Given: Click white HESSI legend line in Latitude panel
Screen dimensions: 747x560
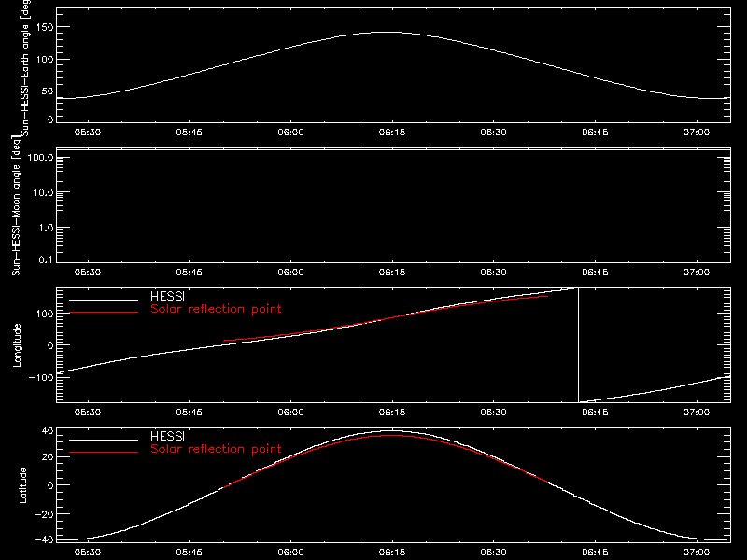Looking at the screenshot, I should coord(104,440).
